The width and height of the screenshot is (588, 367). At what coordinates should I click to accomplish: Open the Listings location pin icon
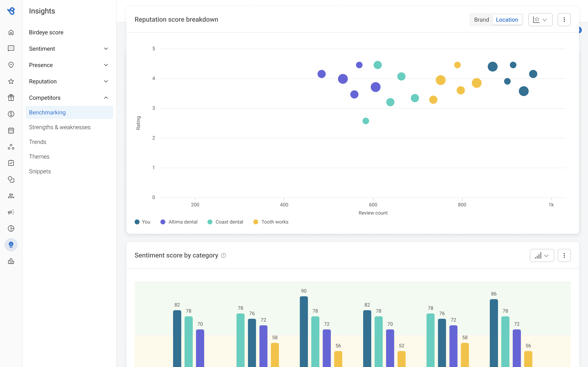(11, 65)
